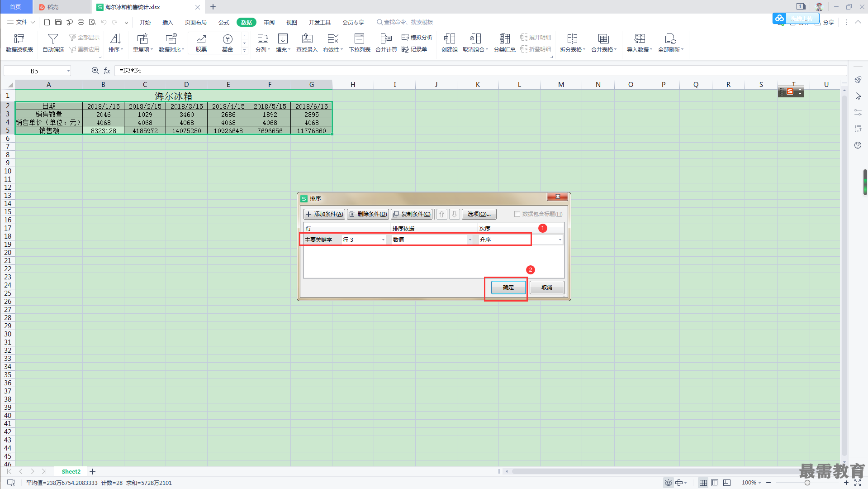Open 查找录入 lookup entry tool
The width and height of the screenshot is (868, 489).
[x=307, y=43]
